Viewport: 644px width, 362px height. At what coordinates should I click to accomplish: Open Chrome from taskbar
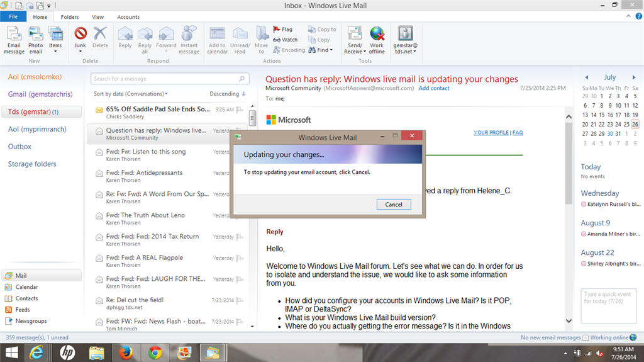pos(155,353)
